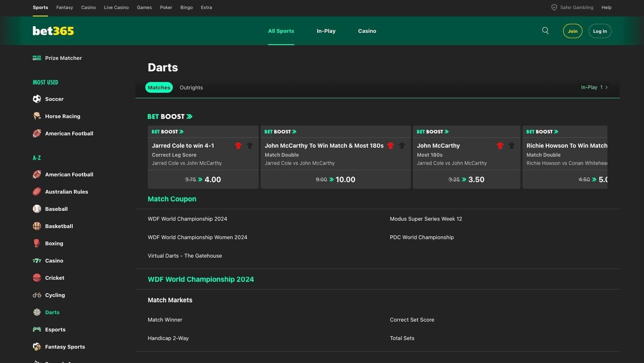Image resolution: width=644 pixels, height=363 pixels.
Task: Select the 10.00 boosted odds button
Action: pyautogui.click(x=336, y=179)
